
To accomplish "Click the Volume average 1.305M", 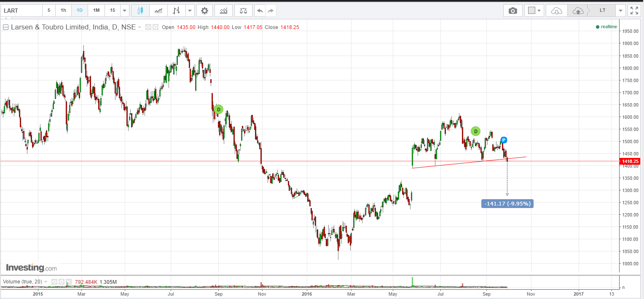I will point(108,281).
